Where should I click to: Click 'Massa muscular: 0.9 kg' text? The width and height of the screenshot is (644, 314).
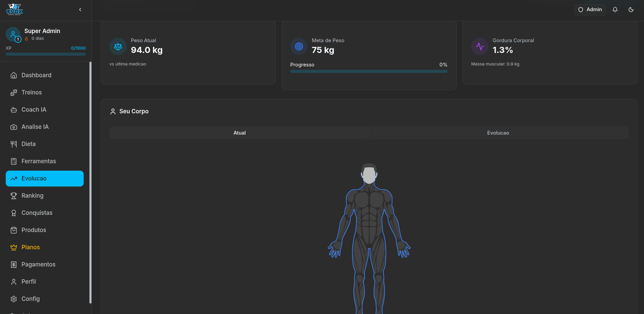click(495, 64)
